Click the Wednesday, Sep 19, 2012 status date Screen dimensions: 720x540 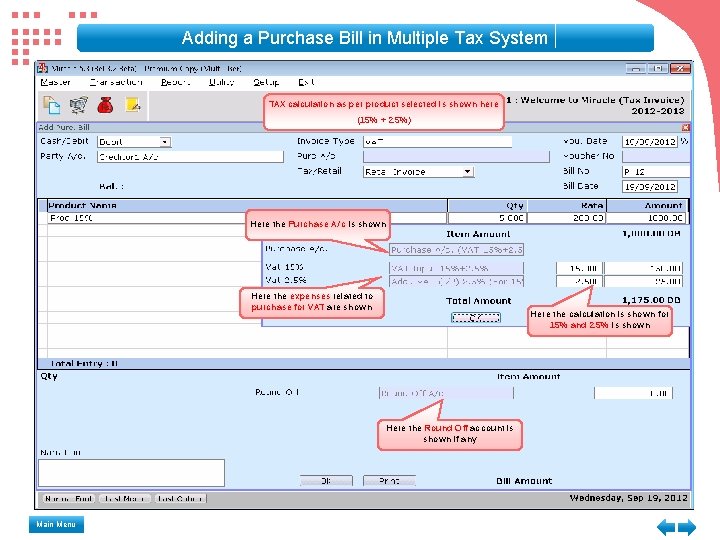629,498
